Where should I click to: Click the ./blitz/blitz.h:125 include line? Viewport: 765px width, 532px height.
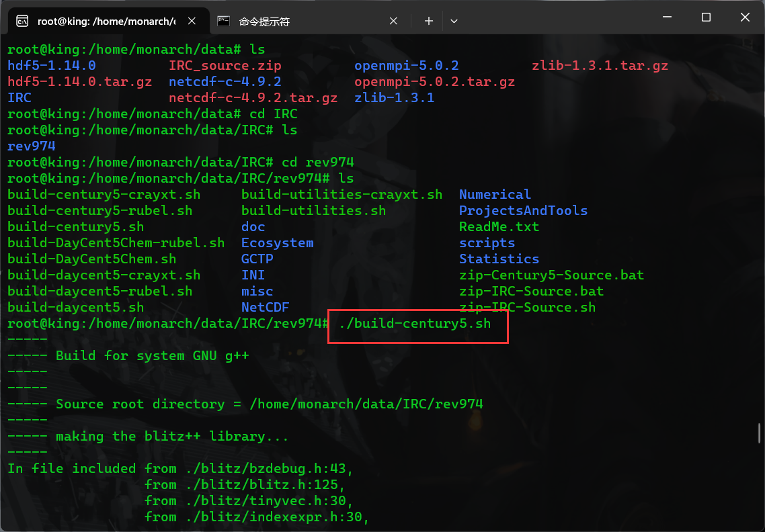(265, 484)
